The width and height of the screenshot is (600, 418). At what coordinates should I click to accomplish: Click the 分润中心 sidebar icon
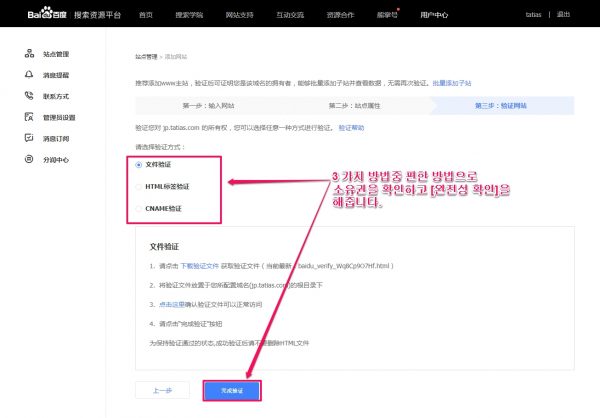(29, 159)
